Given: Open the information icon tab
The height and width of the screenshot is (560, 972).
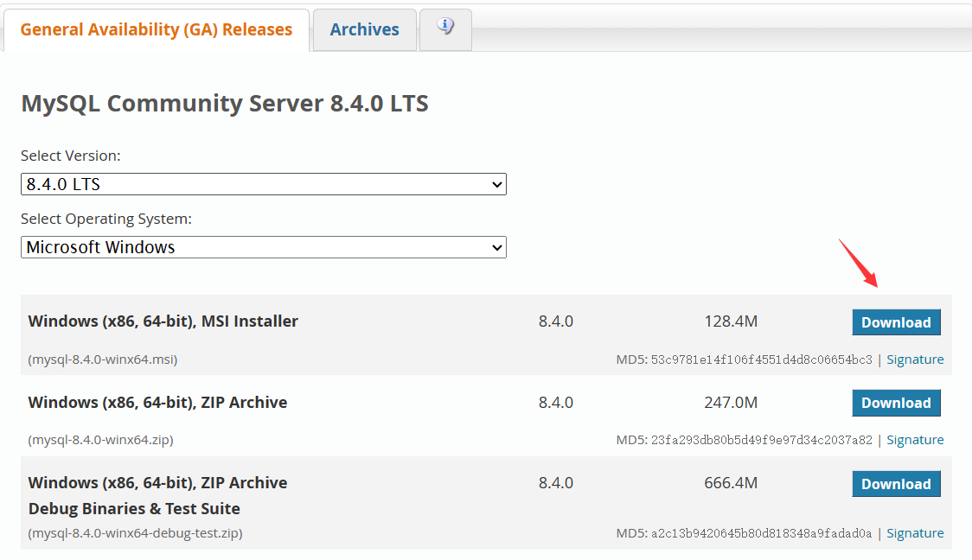Looking at the screenshot, I should tap(445, 28).
